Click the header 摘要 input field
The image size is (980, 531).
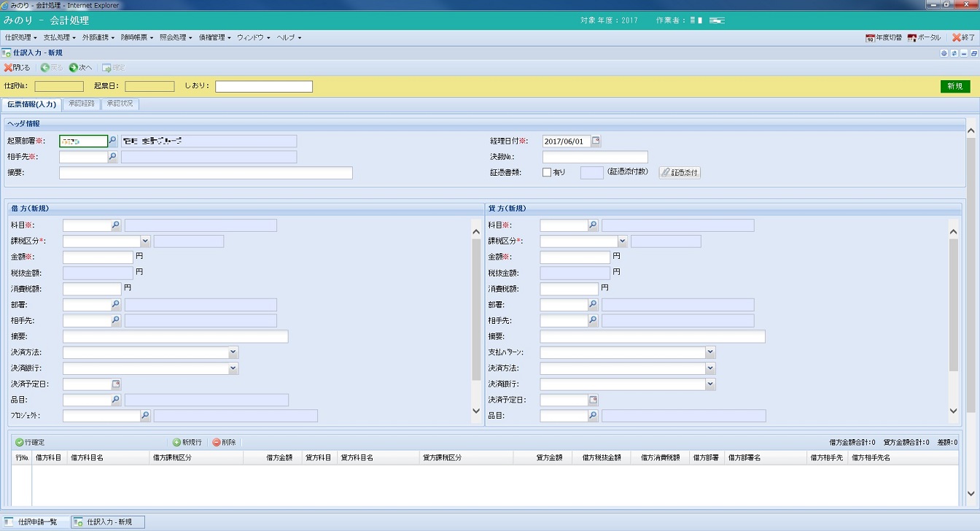(206, 173)
